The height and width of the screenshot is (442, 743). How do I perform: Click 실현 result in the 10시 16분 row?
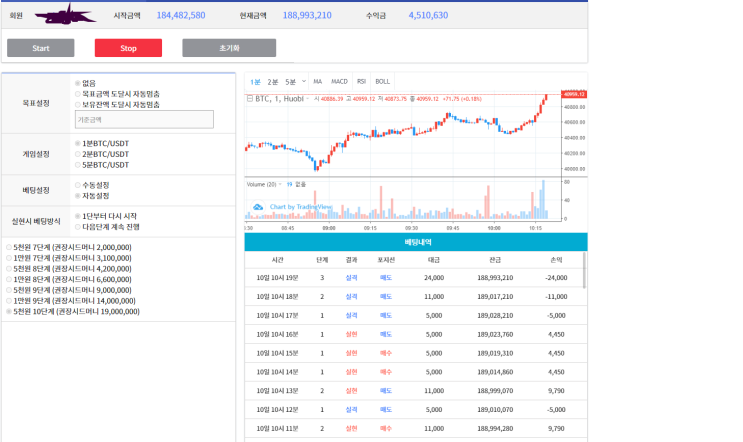tap(352, 334)
